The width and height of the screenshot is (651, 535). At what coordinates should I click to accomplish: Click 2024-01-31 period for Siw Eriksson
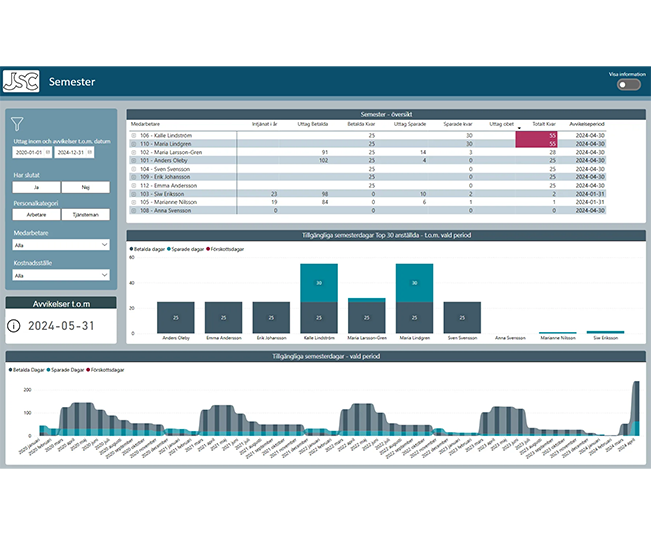coord(590,194)
